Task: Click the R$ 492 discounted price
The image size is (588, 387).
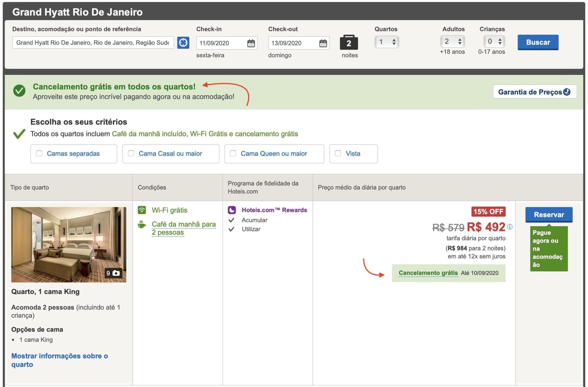Action: [486, 227]
